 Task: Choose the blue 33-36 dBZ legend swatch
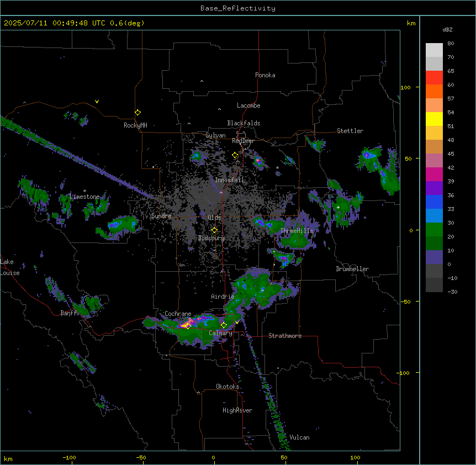434,202
